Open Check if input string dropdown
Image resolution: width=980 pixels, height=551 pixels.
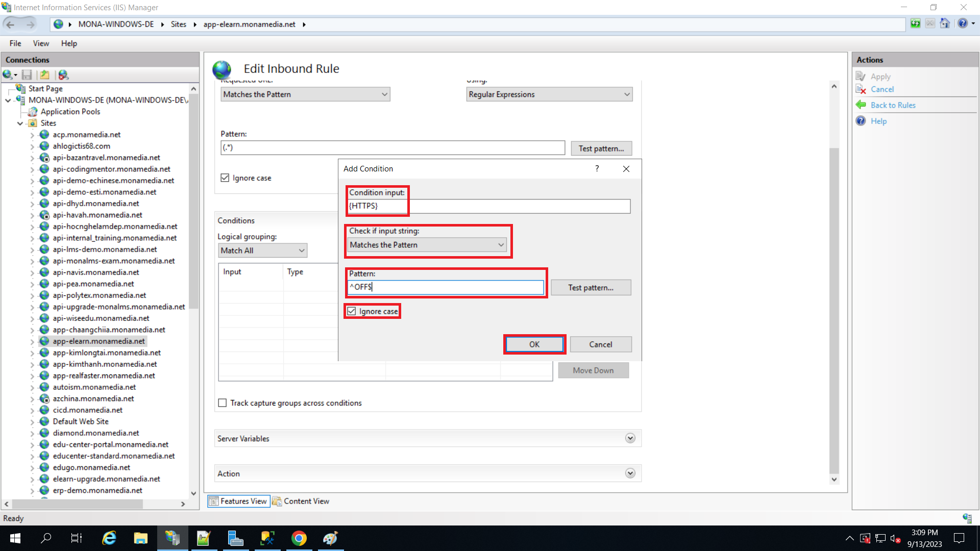point(427,245)
